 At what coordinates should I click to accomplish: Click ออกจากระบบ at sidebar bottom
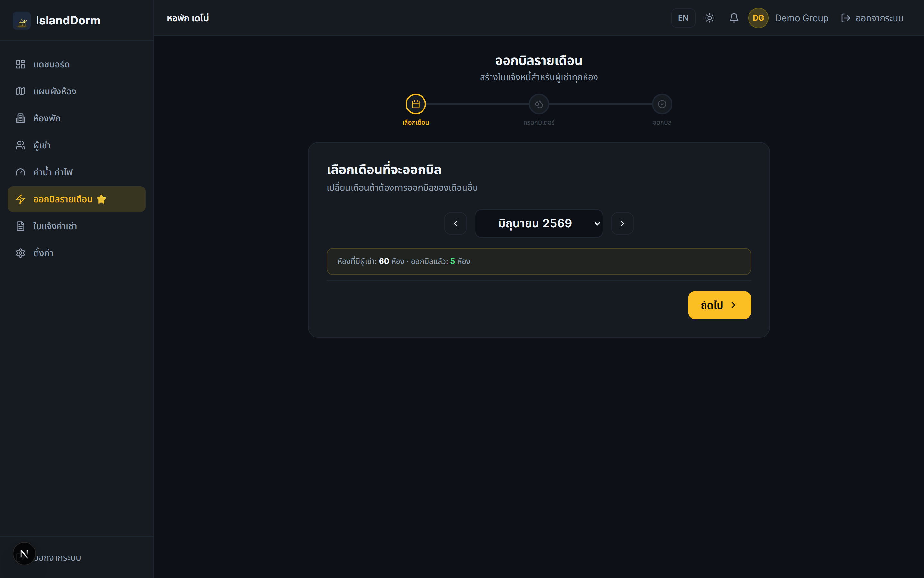click(x=57, y=558)
